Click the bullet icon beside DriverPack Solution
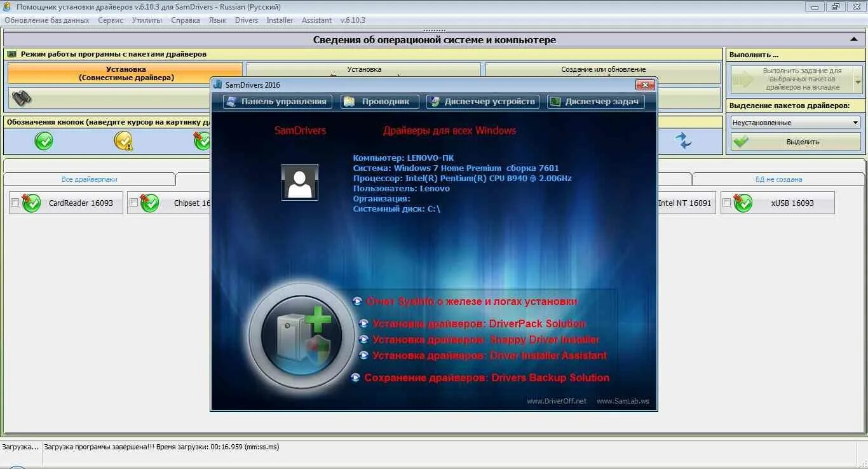This screenshot has width=868, height=469. [363, 323]
